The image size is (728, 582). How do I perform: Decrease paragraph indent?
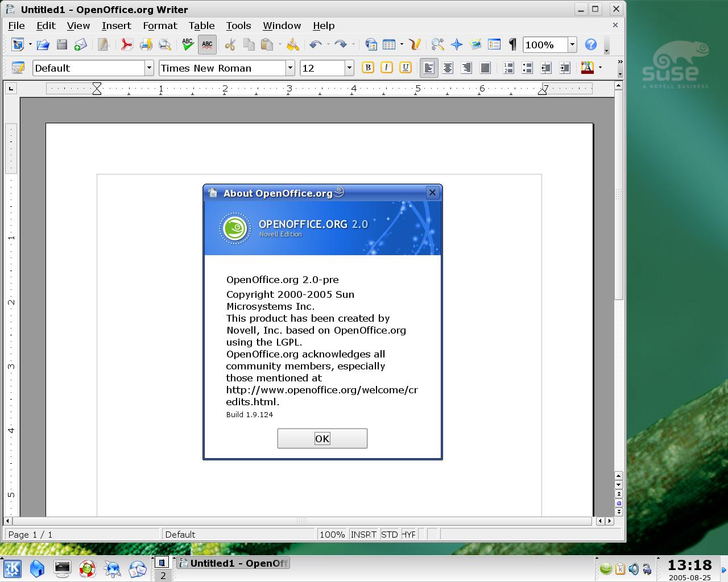coord(546,68)
